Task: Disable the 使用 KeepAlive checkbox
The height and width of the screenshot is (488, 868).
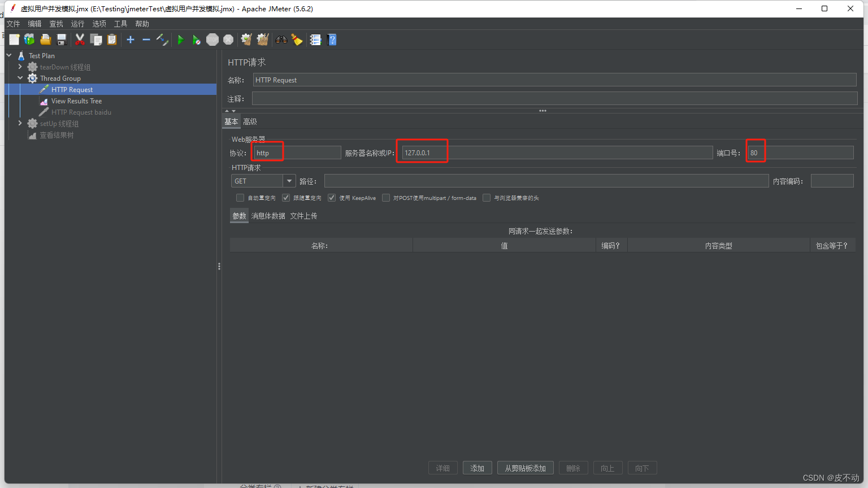Action: click(331, 198)
